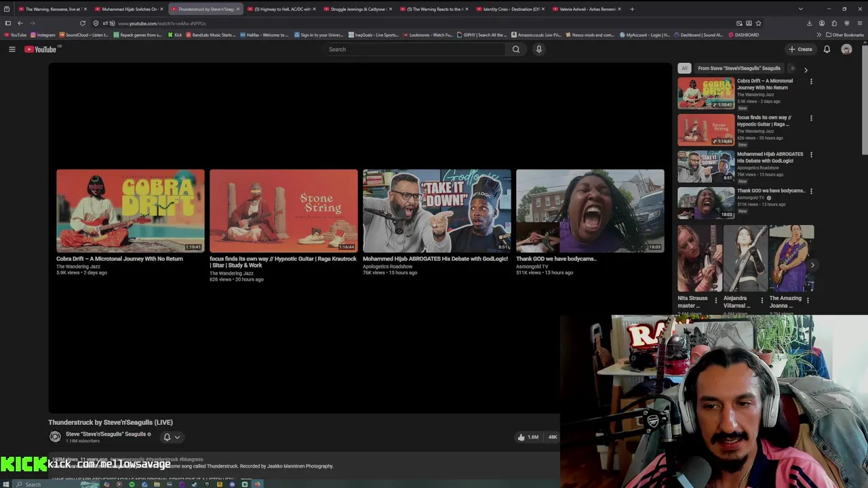868x488 pixels.
Task: Click the YouTube search input field
Action: point(414,49)
